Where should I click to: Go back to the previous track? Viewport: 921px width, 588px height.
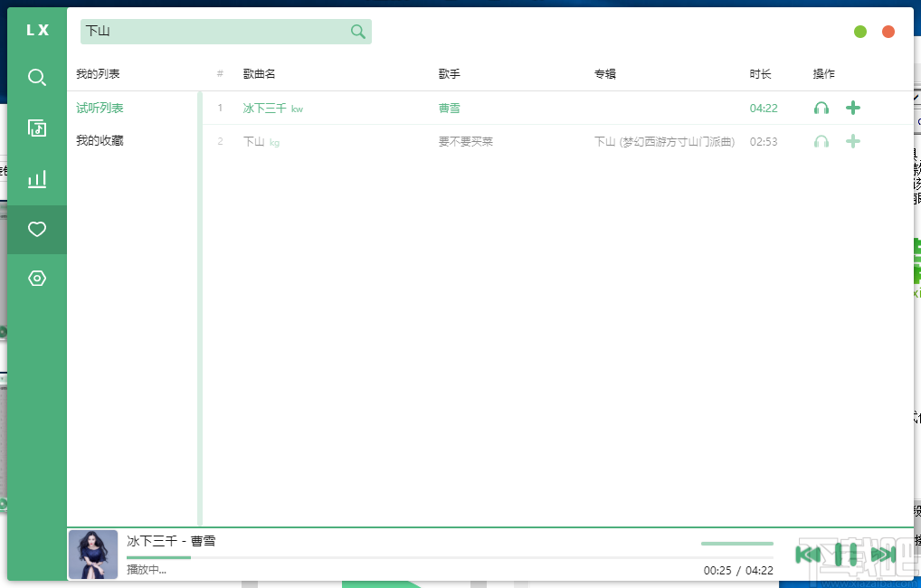[x=808, y=555]
